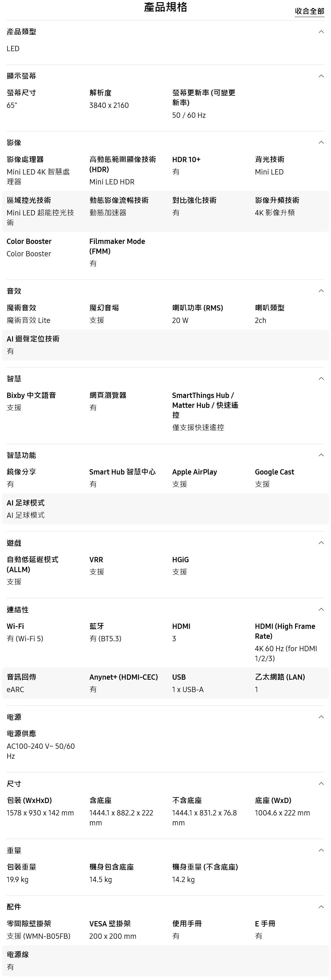331x980 pixels.
Task: Collapse the 智慧功能 section chevron
Action: [321, 455]
